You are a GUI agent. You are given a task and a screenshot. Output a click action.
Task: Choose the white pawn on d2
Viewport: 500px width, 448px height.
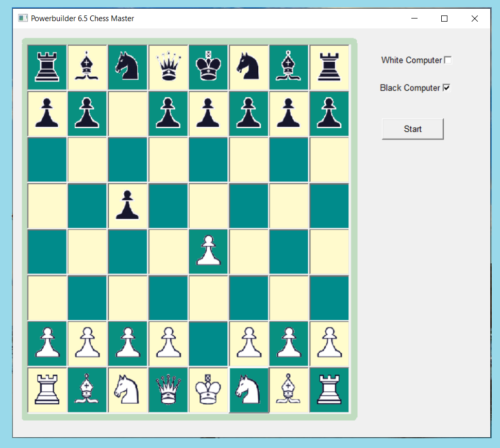168,343
